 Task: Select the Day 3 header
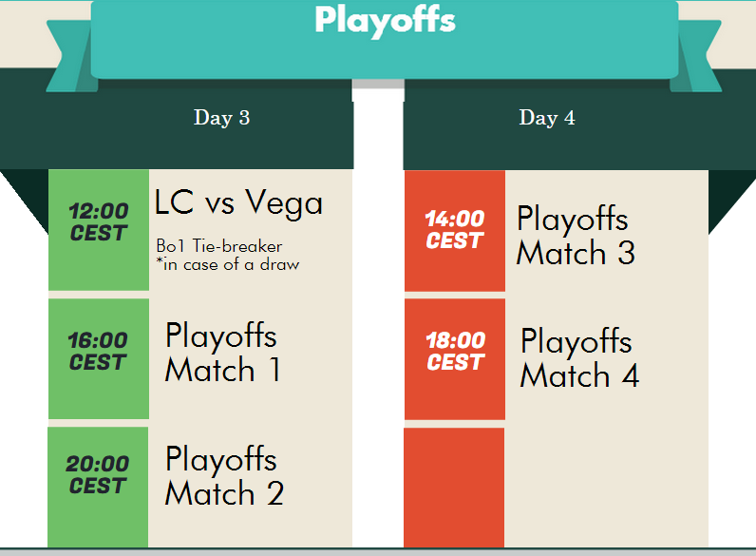pyautogui.click(x=222, y=118)
